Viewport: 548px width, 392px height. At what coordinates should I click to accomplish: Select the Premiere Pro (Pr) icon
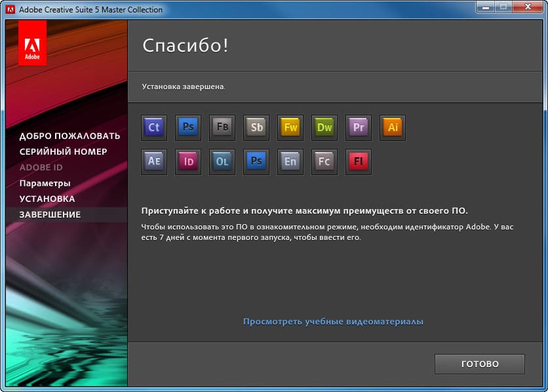pyautogui.click(x=359, y=128)
